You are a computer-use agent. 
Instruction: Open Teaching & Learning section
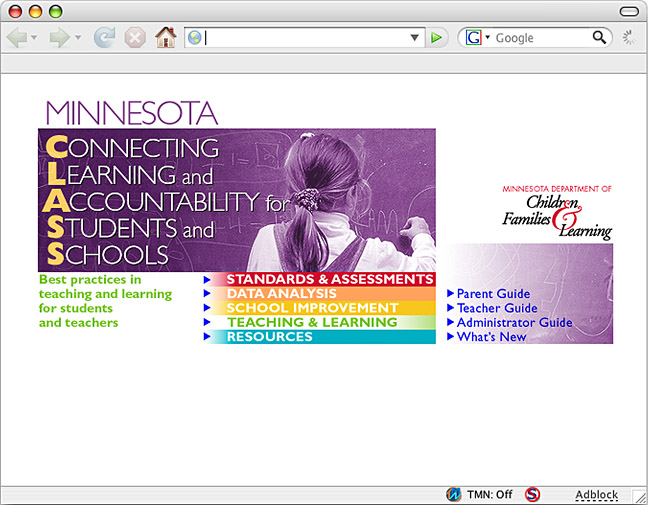click(x=312, y=322)
